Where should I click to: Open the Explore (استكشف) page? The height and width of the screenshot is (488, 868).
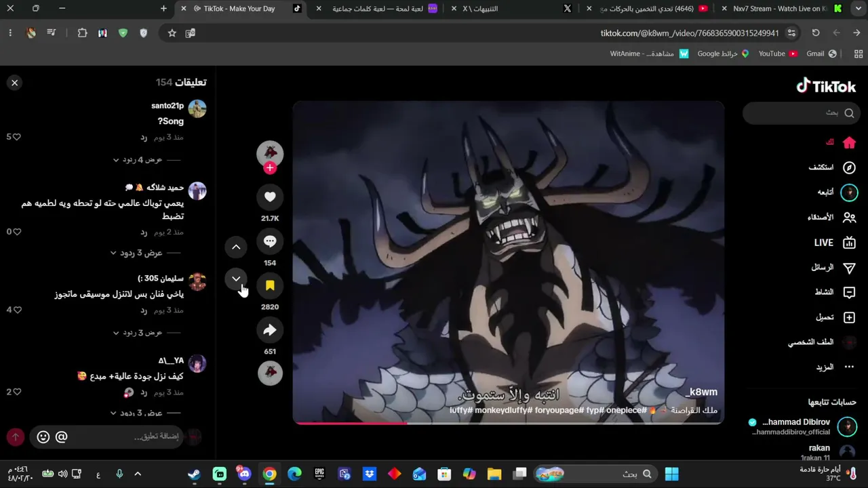point(832,167)
